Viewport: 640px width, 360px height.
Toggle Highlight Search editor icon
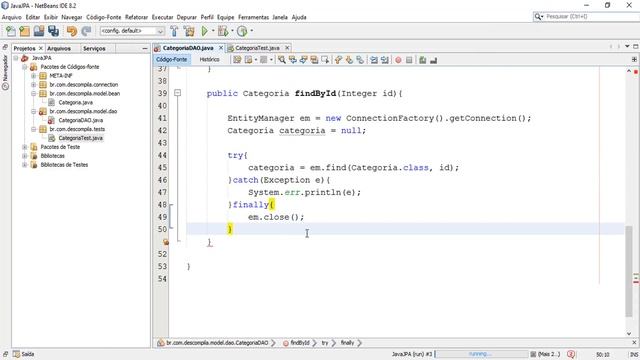tap(314, 60)
